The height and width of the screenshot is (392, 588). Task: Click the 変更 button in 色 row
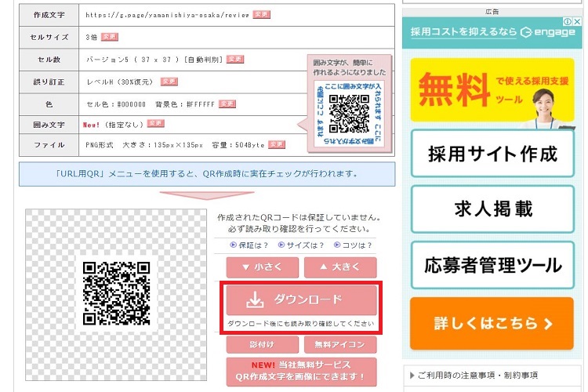click(x=227, y=104)
